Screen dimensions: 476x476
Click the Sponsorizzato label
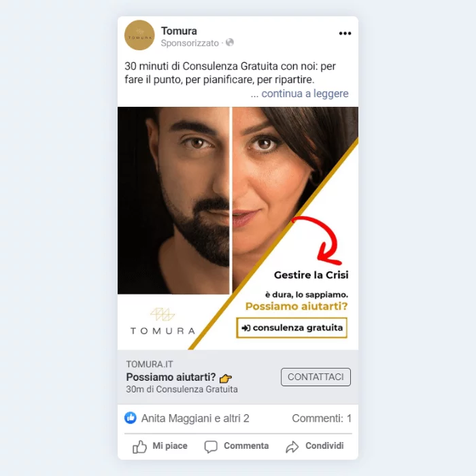190,43
